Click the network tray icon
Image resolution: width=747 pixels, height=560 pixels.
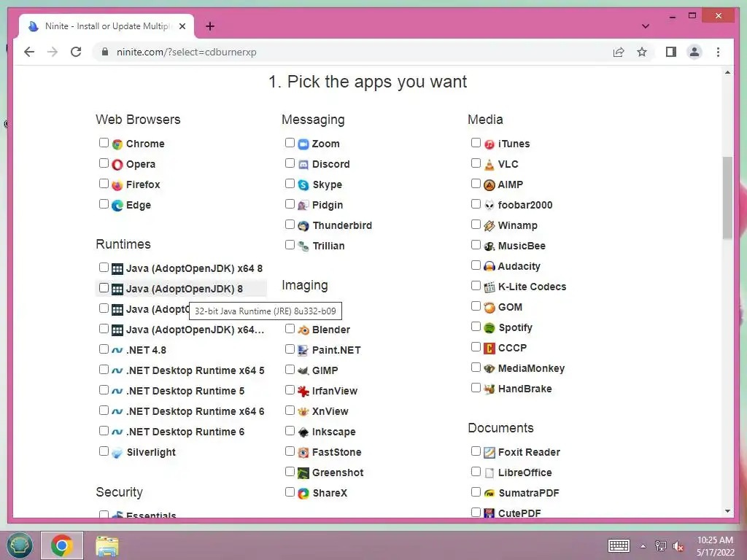[661, 546]
